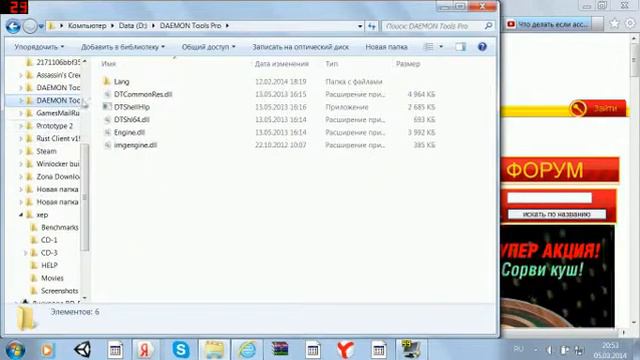Screen dimensions: 640x360
Task: Sort by the Имя column header
Action: [x=109, y=64]
